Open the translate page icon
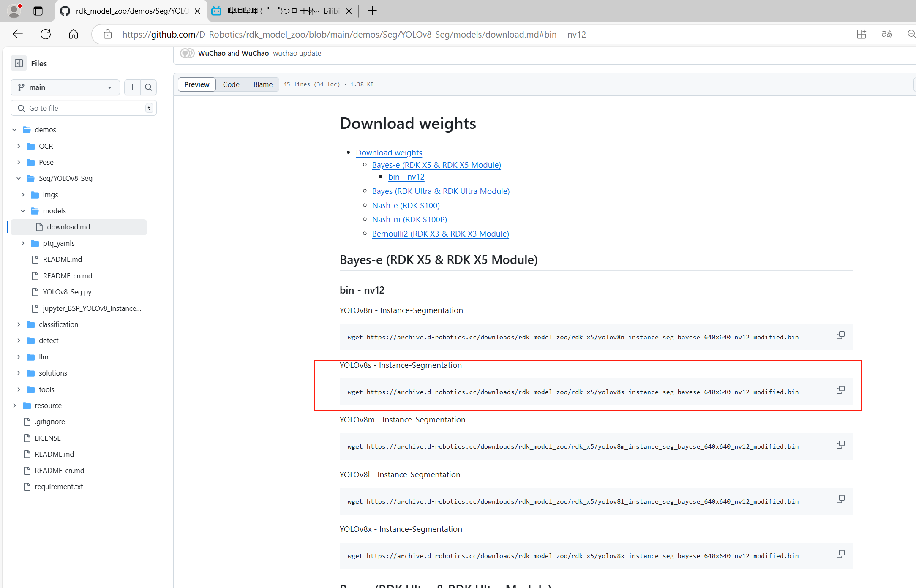The width and height of the screenshot is (916, 588). pos(887,34)
